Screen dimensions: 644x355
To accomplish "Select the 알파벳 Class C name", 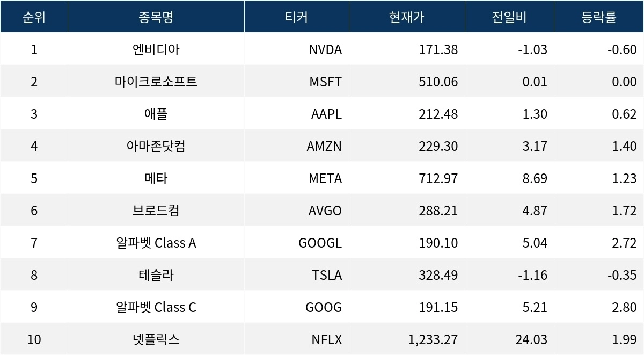I will [x=156, y=307].
